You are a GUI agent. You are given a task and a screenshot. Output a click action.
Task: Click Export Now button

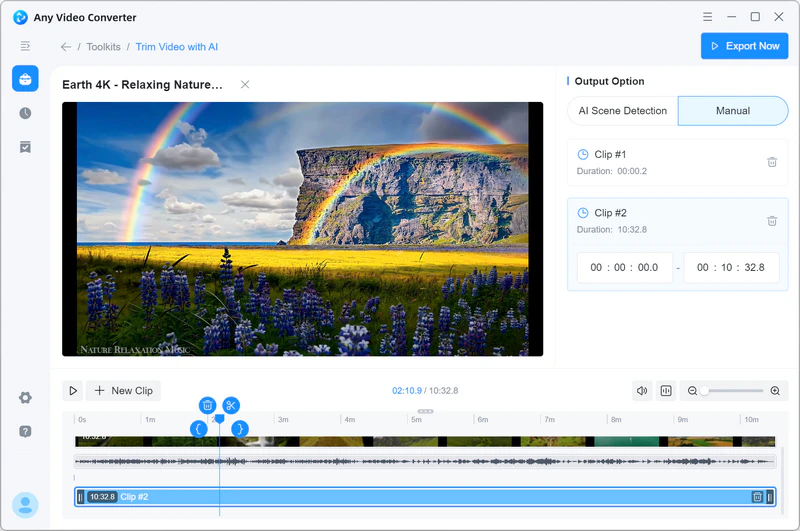[744, 46]
